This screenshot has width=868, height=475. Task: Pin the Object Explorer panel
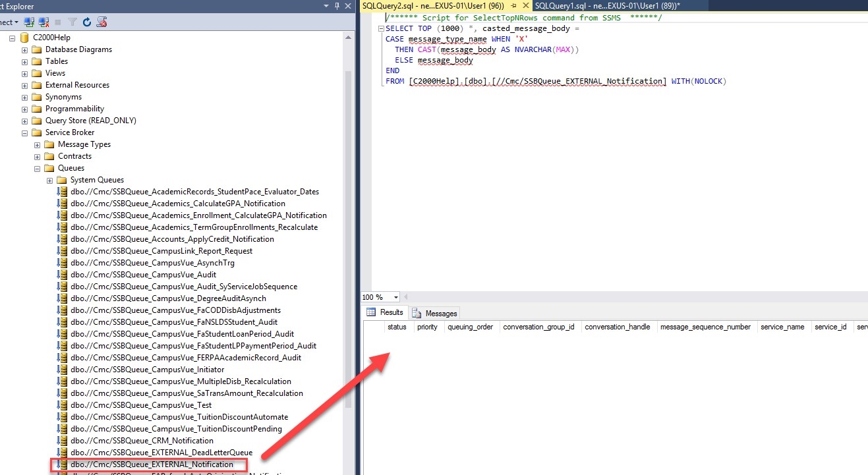click(337, 6)
